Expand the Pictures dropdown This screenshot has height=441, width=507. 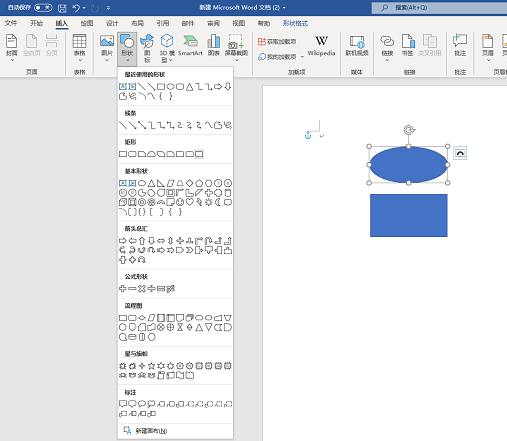coord(107,60)
